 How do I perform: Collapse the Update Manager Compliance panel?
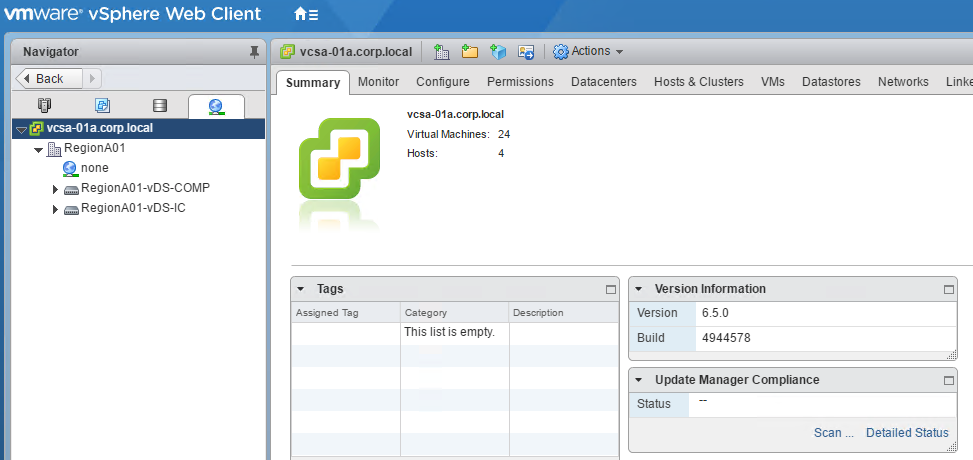pyautogui.click(x=639, y=380)
